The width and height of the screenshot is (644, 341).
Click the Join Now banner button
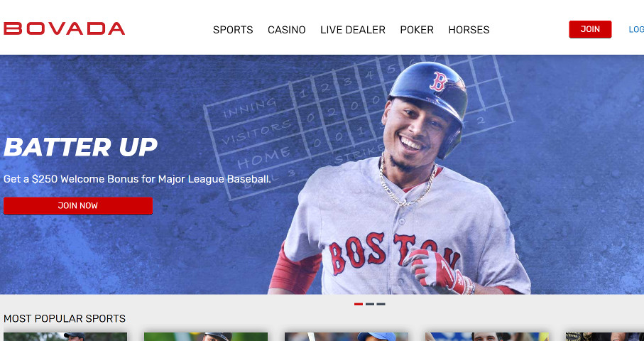tap(78, 205)
